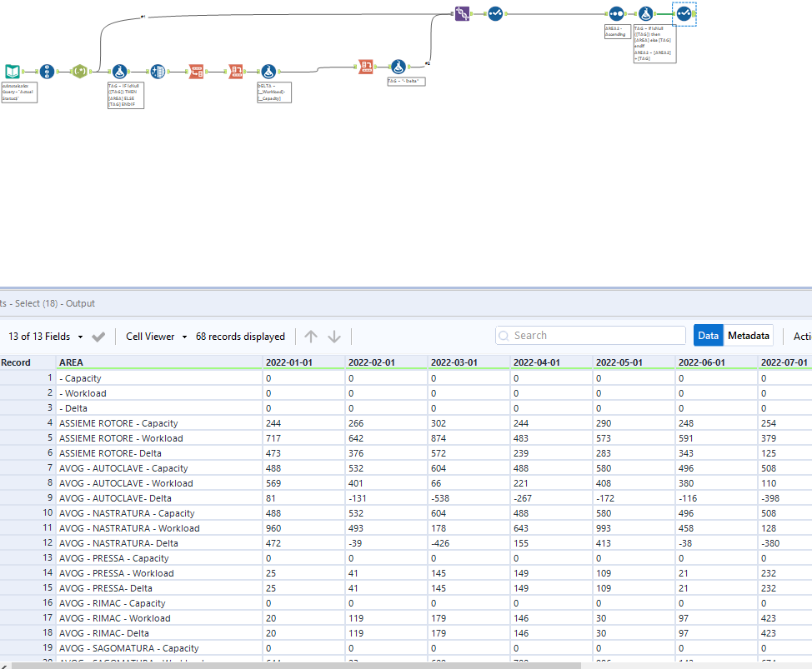Click the up arrow to view previous record
Image resolution: width=812 pixels, height=669 pixels.
309,336
